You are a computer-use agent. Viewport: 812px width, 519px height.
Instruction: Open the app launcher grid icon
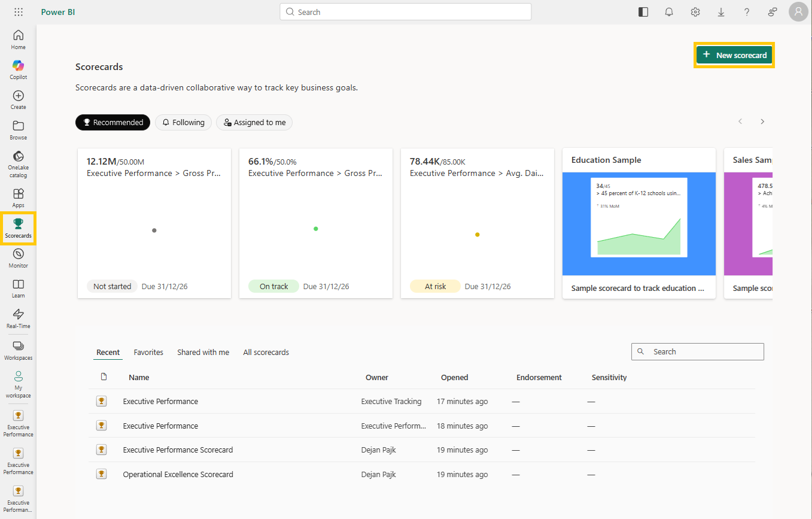19,12
